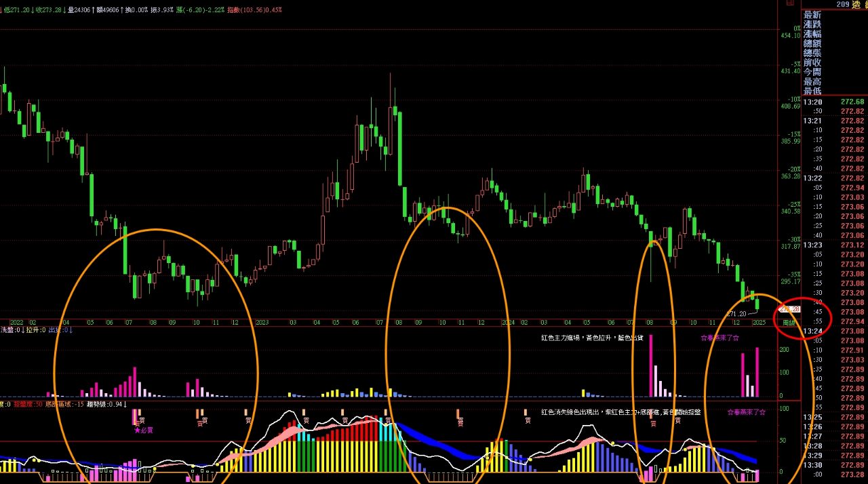
Task: Click the 漲幅 quote field label
Action: [x=812, y=34]
